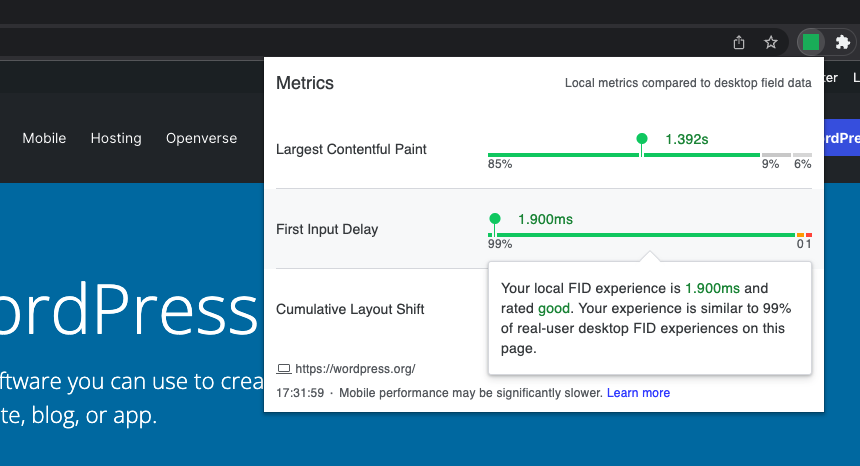Open the Extensions puzzle piece menu
Viewport: 860px width, 466px height.
click(842, 42)
